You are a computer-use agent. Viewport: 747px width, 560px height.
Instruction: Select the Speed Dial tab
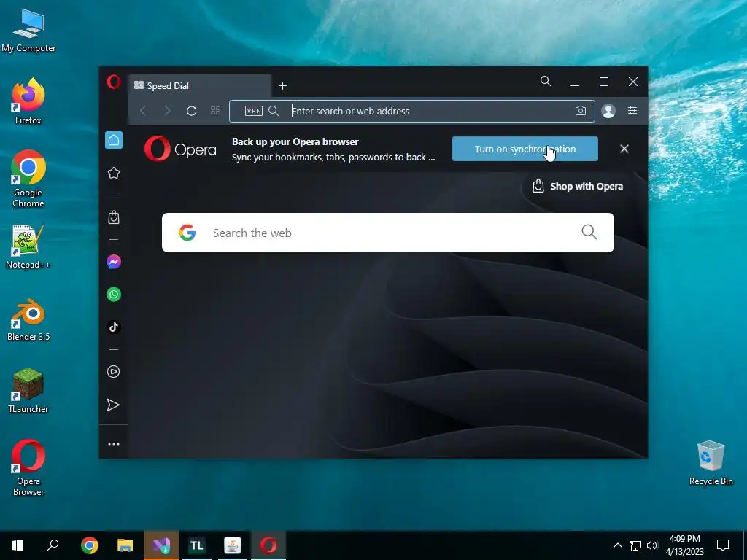pyautogui.click(x=200, y=86)
